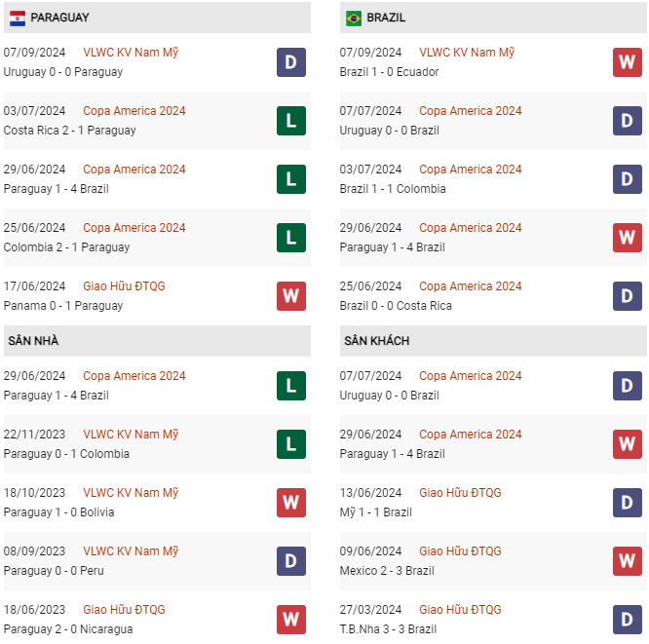This screenshot has height=644, width=649.
Task: Click loss badge for Paraguay 0 - 1 Colombia
Action: [290, 444]
